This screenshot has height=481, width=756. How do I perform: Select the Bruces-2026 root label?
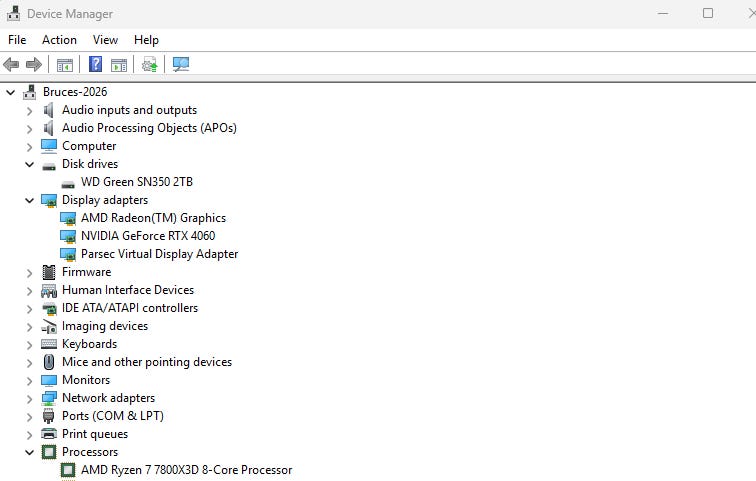pyautogui.click(x=75, y=92)
